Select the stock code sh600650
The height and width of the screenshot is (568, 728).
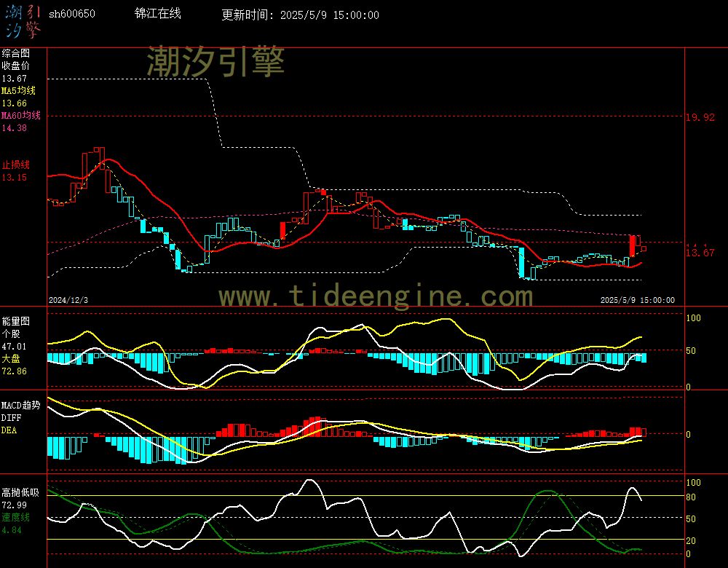(72, 14)
